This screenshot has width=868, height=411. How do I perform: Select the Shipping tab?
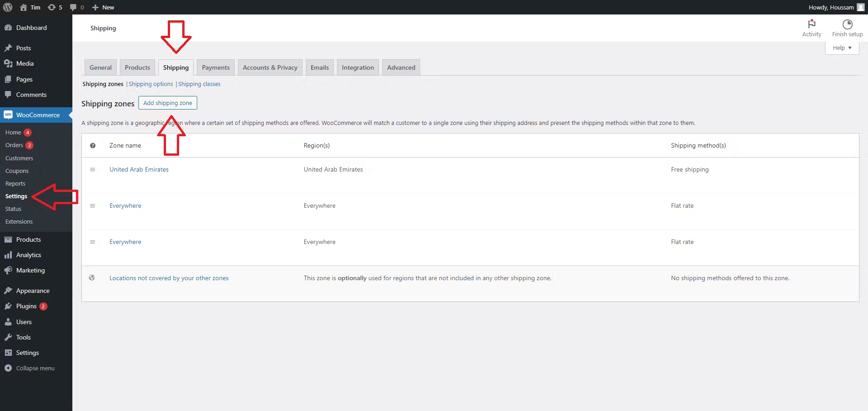tap(176, 67)
